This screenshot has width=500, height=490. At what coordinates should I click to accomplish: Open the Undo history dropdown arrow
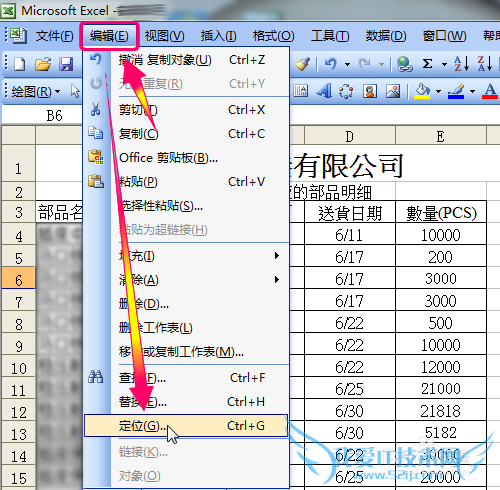(x=347, y=64)
